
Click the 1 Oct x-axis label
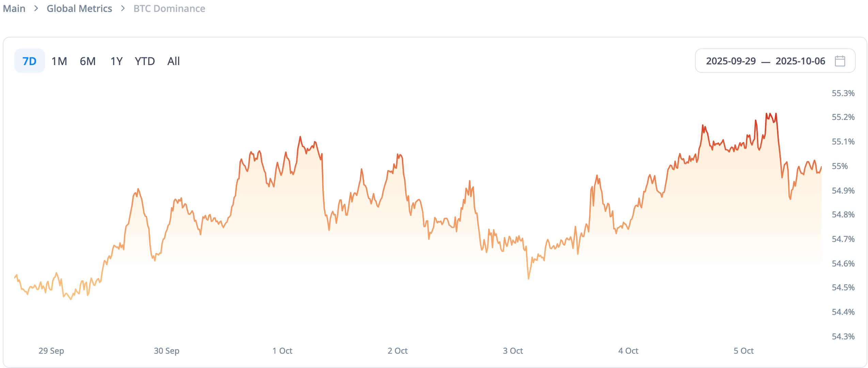tap(282, 351)
